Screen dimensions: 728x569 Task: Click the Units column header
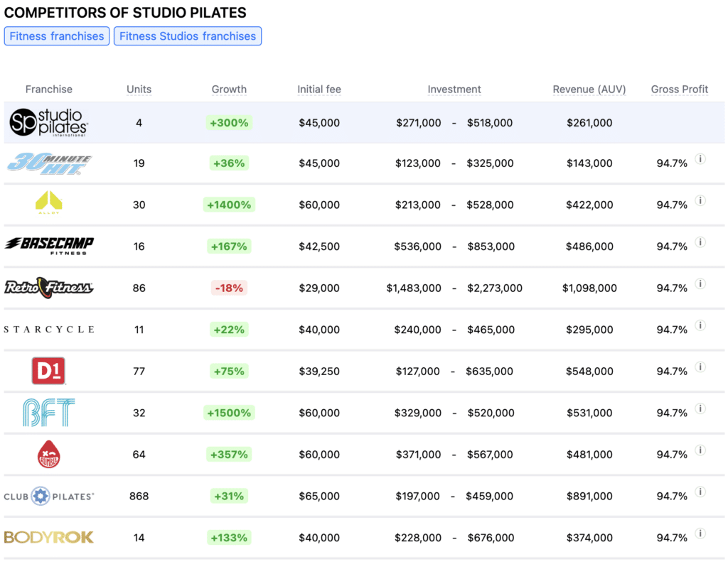tap(139, 89)
